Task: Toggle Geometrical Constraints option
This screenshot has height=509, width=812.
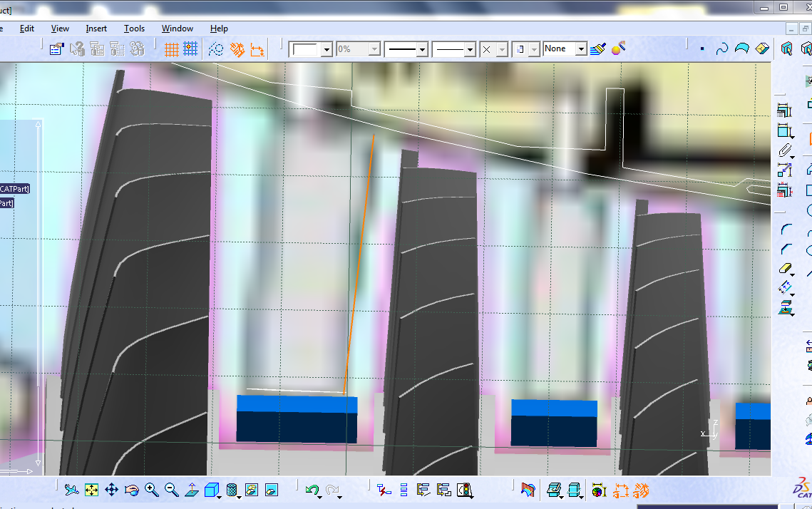Action: coord(237,49)
